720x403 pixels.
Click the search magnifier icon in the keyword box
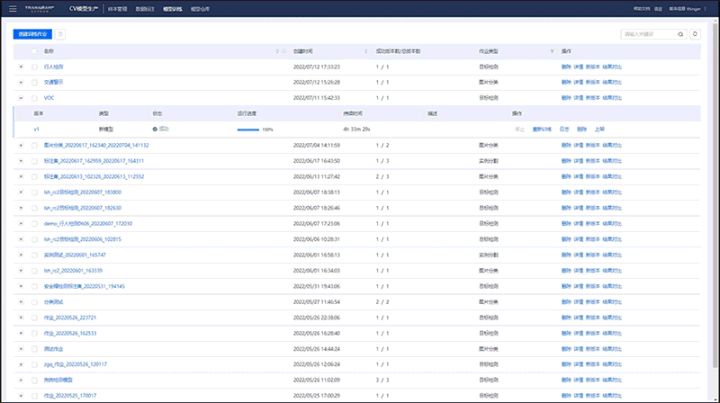681,34
